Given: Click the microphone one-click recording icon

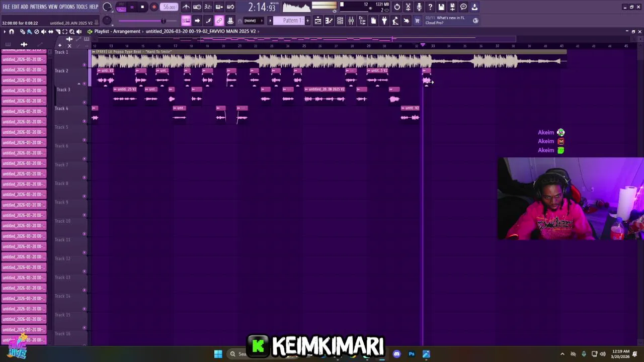Looking at the screenshot, I should [420, 7].
